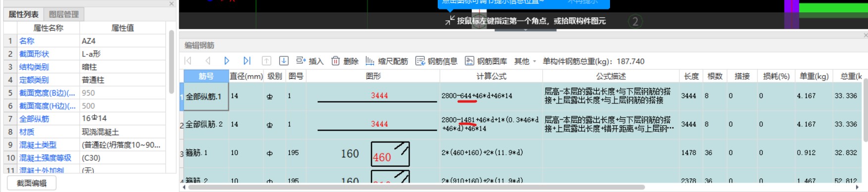Click the 箍筋.1 unit weight 0.912
The image size is (868, 192).
coord(814,153)
